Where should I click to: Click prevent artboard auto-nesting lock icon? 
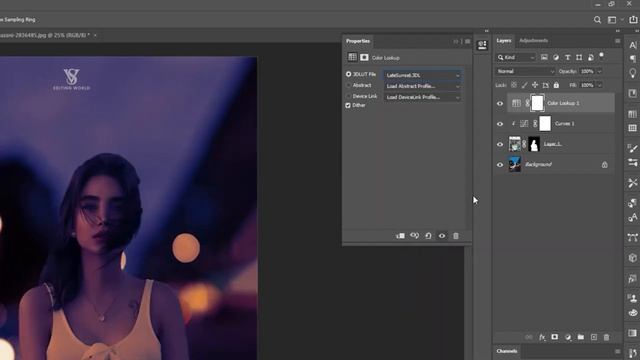coord(546,85)
